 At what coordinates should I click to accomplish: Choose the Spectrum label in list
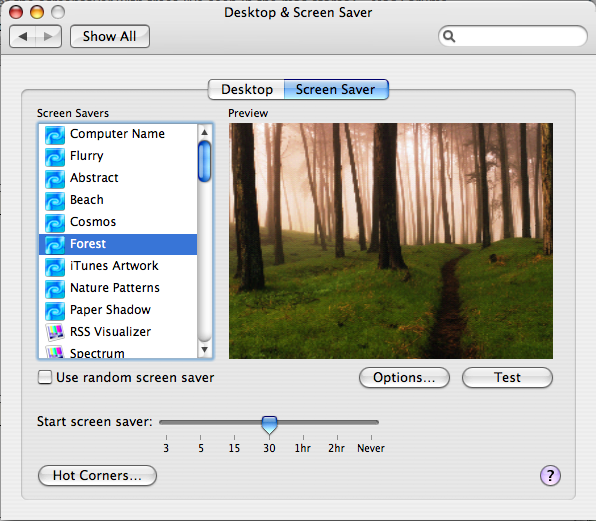click(97, 353)
